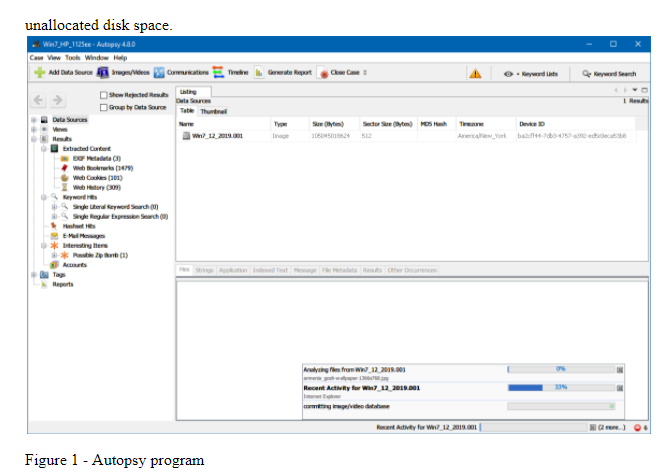Select Web Bookmarks (1479) tree item
Viewport: 669px width, 474px height.
(x=103, y=168)
